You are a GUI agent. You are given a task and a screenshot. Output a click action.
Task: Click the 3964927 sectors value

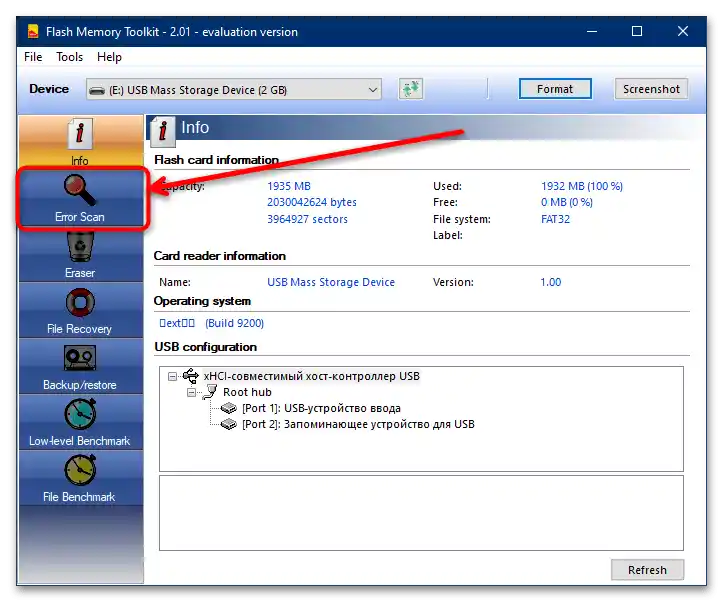(x=308, y=219)
